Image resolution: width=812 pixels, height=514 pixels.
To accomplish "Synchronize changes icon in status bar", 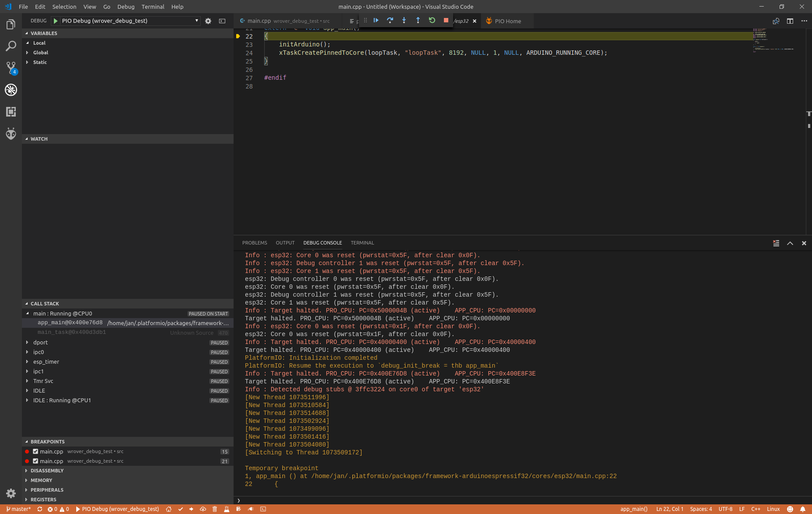I will pyautogui.click(x=40, y=509).
